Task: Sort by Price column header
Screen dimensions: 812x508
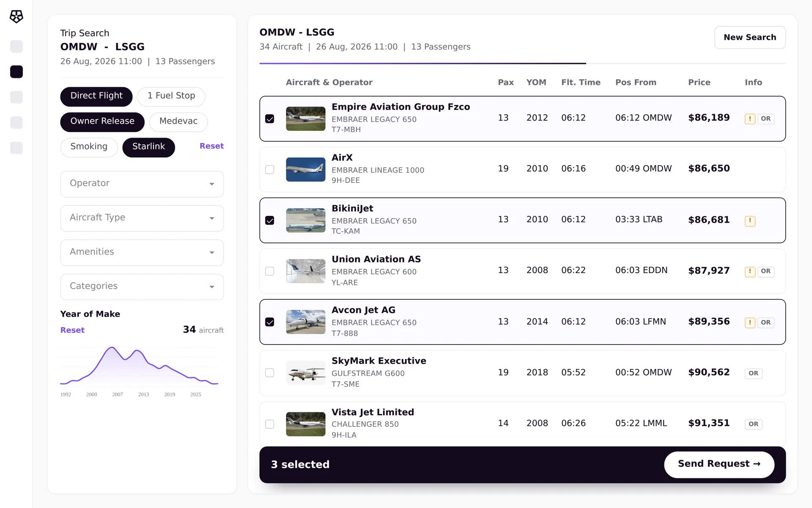Action: [699, 83]
